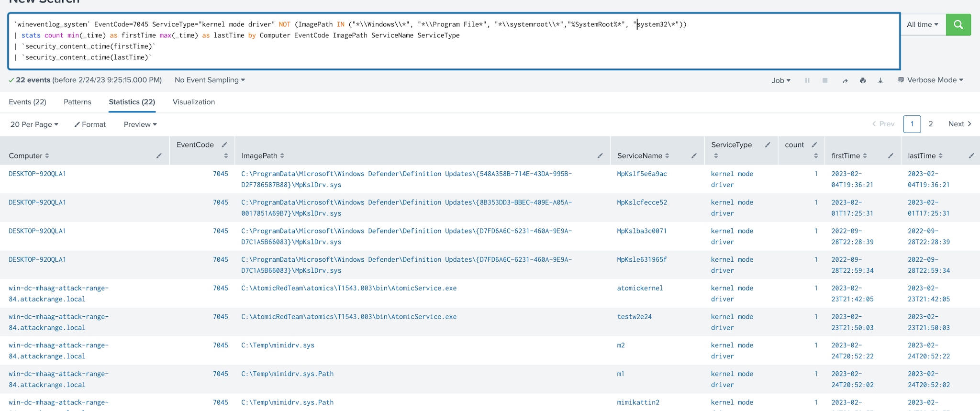Edit the Computer column with pencil icon
Screen dimensions: 980x411
159,156
